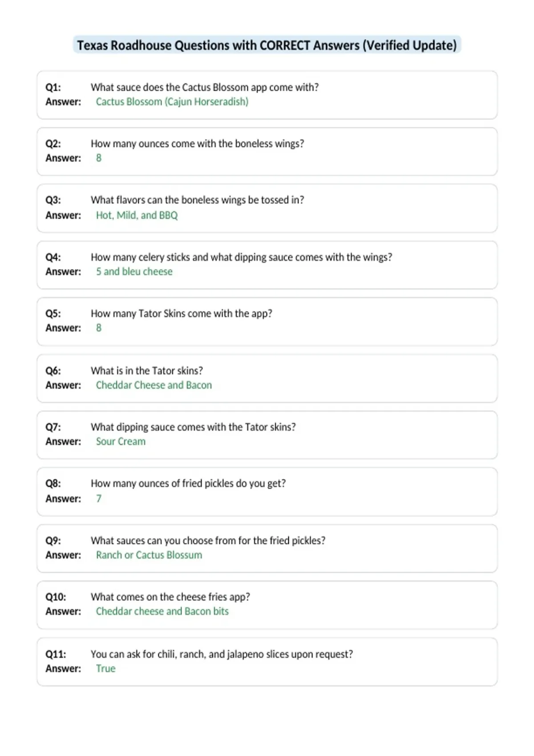Click the document title about Texas Roadhouse Questions

tap(267, 45)
